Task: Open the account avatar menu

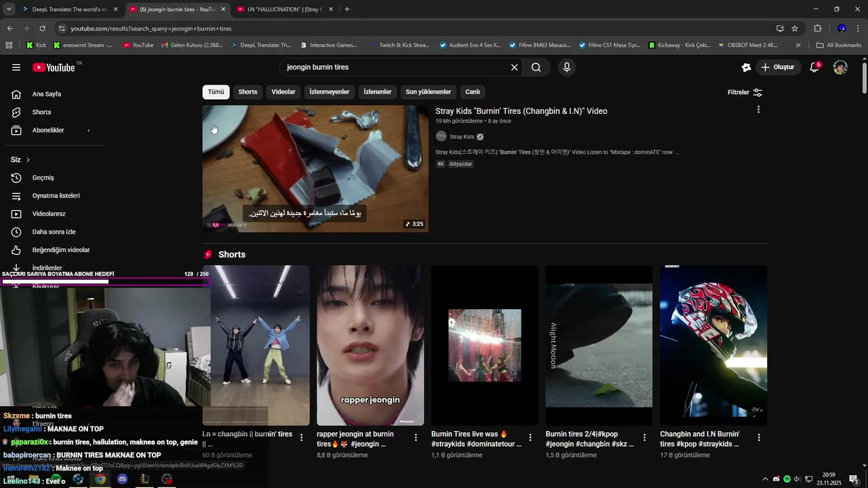Action: click(x=840, y=67)
